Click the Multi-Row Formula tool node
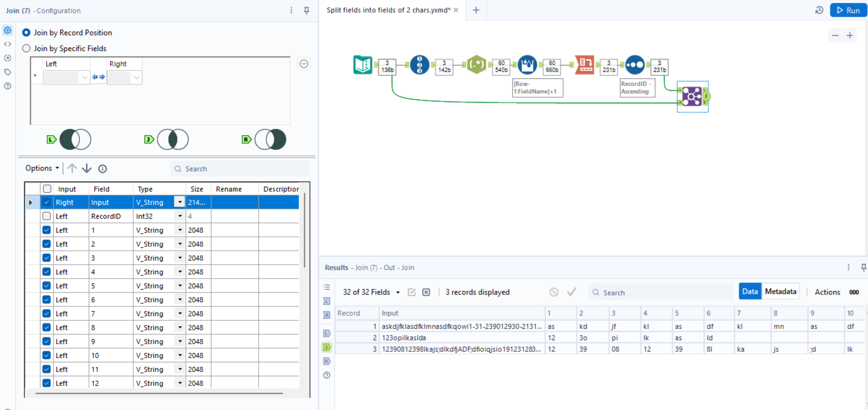The image size is (868, 410). (x=527, y=65)
